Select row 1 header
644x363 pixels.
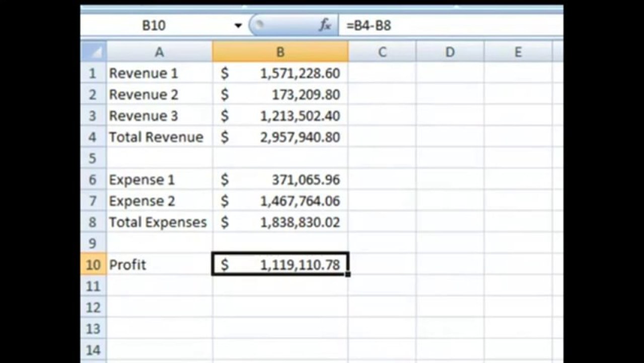(x=93, y=73)
